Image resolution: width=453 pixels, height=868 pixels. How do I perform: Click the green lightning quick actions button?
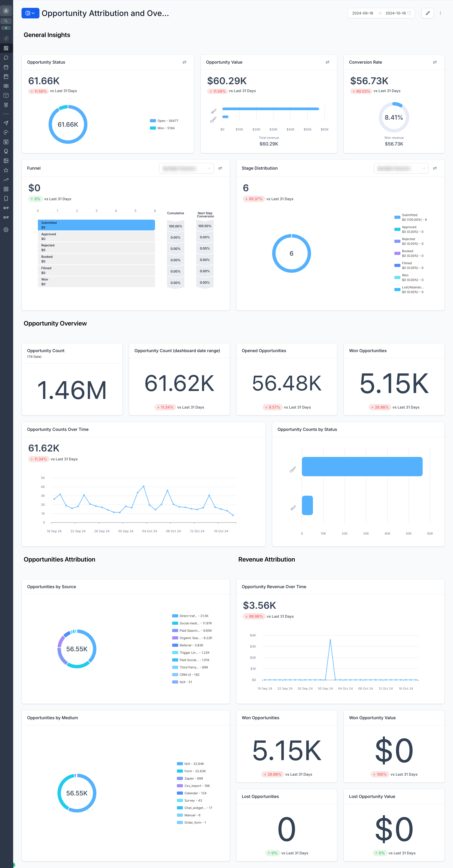click(x=6, y=28)
